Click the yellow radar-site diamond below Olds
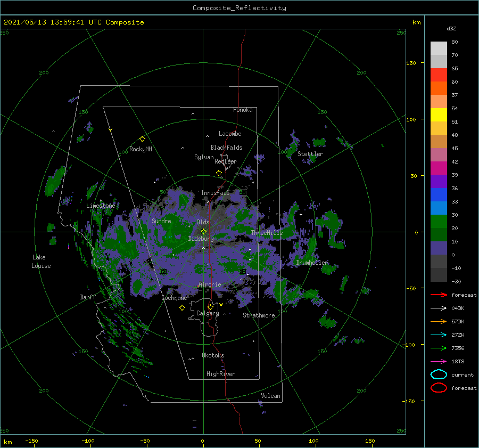 pos(203,232)
